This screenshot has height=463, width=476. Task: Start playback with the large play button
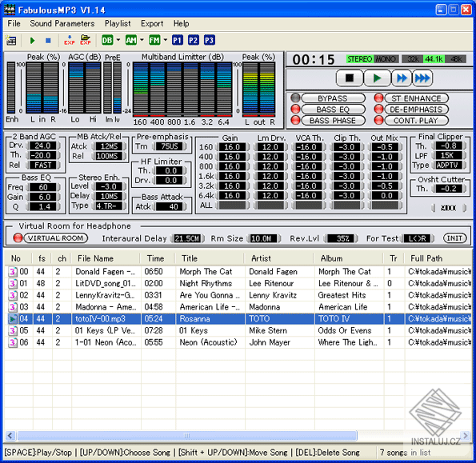[377, 78]
